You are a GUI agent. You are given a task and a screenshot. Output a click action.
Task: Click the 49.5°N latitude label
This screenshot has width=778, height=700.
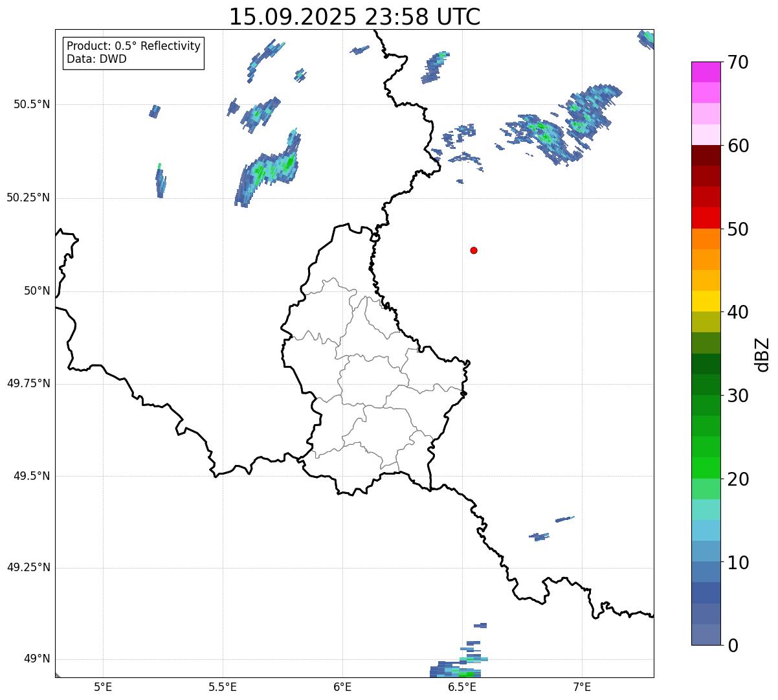point(32,476)
